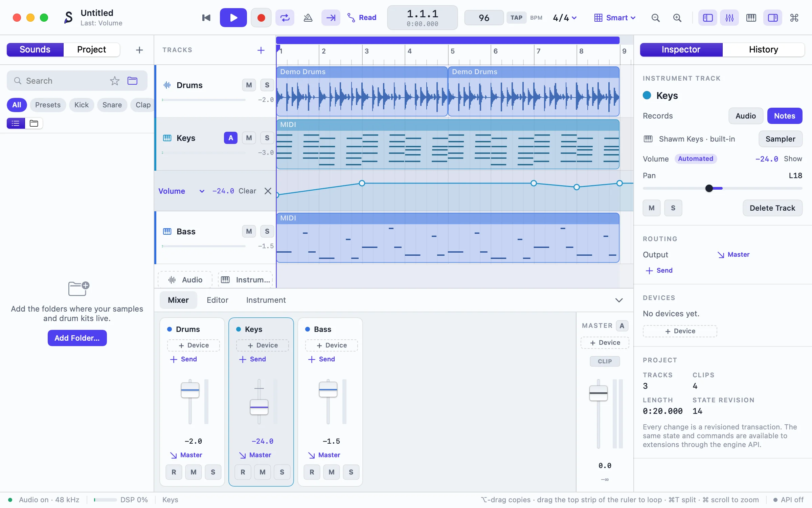This screenshot has width=812, height=508.
Task: Open the Volume automation parameter dropdown
Action: pos(181,191)
